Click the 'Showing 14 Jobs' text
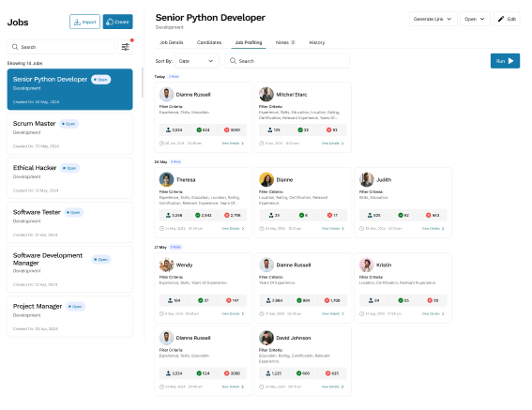 24,63
